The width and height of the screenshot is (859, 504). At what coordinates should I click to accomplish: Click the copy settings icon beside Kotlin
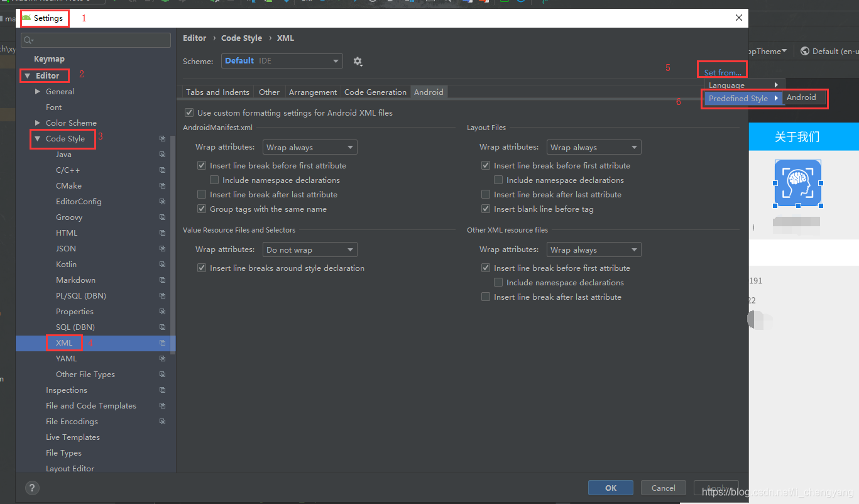tap(162, 264)
